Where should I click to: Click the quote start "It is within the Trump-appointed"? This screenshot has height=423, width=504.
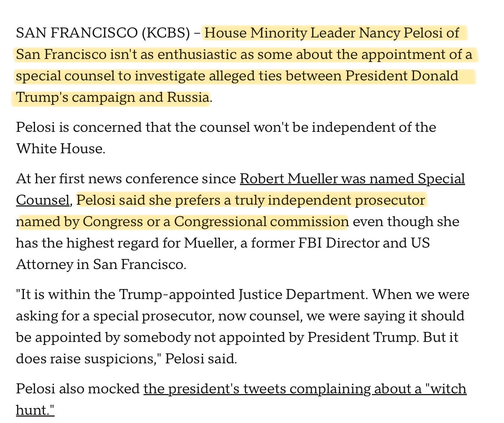click(x=125, y=294)
